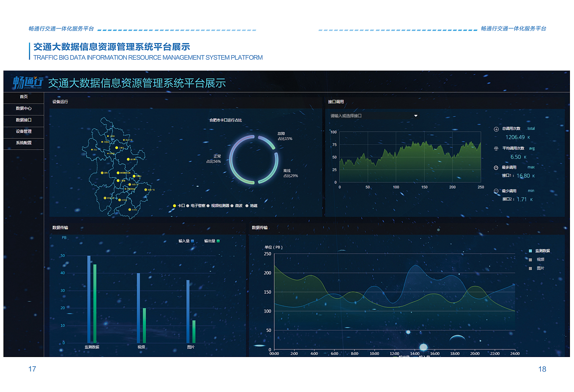
Task: Click the 金大地 yellow marker on the map
Action: point(128,159)
